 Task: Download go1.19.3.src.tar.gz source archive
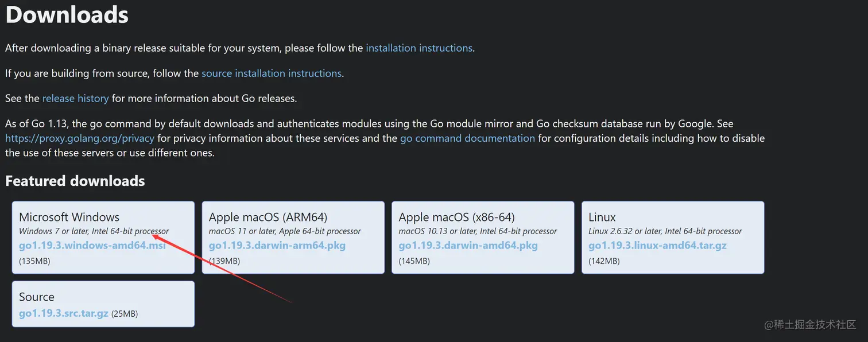[64, 314]
